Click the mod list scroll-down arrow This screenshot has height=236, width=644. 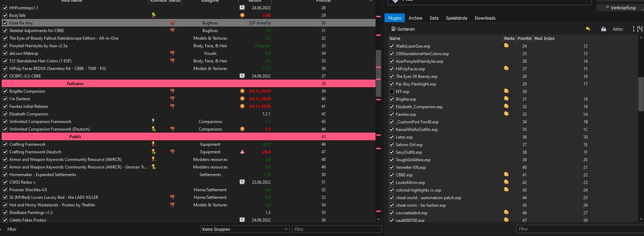[x=378, y=219]
